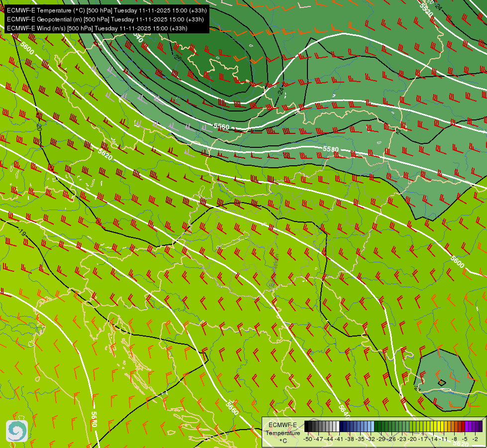Click the -26 isotherm label
Viewport: 487px width, 448px height.
[x=177, y=58]
